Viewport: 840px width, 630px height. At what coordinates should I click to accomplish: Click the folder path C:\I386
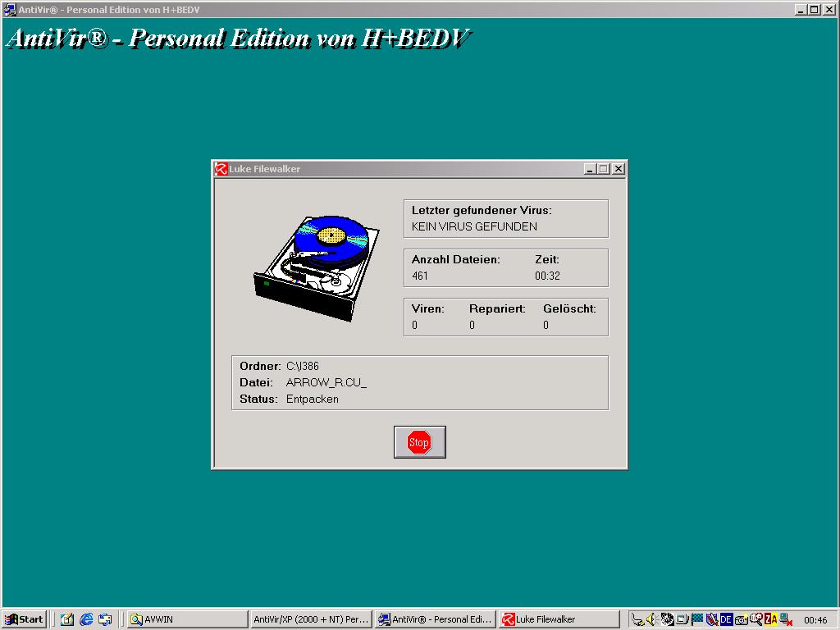(303, 366)
